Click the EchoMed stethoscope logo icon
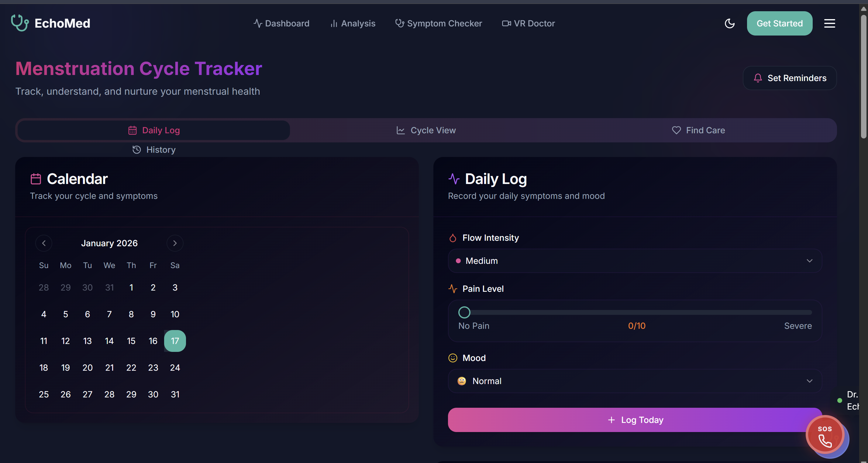Screen dimensions: 868x463 [19, 23]
